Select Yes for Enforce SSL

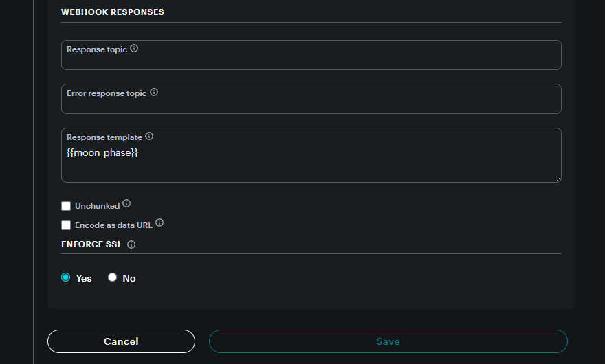[x=65, y=277]
